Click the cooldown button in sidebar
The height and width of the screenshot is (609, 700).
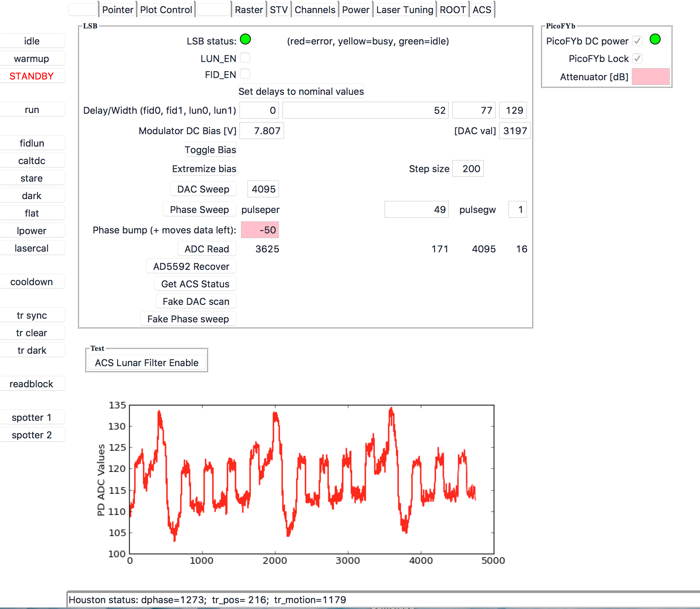click(x=32, y=282)
